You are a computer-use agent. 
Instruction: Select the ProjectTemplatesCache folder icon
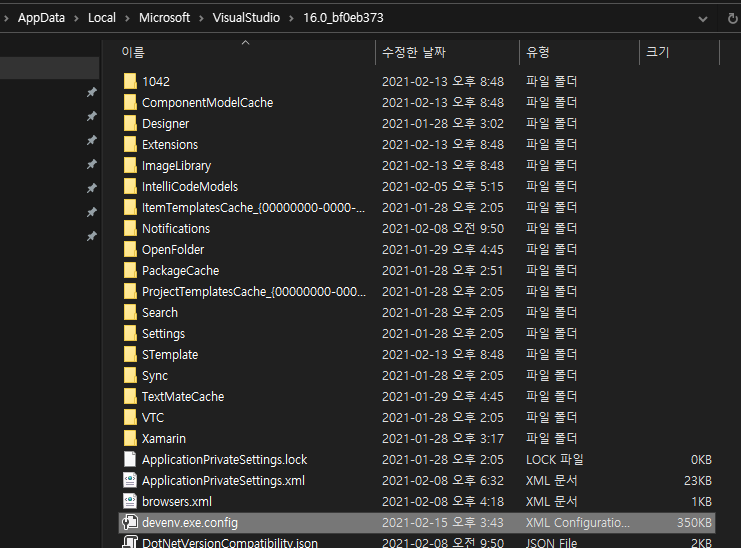click(130, 291)
